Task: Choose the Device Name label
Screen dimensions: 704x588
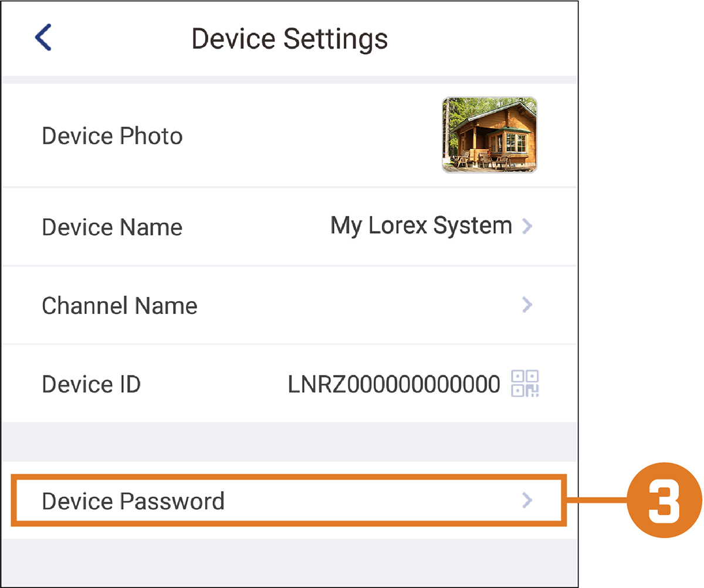Action: 112,227
